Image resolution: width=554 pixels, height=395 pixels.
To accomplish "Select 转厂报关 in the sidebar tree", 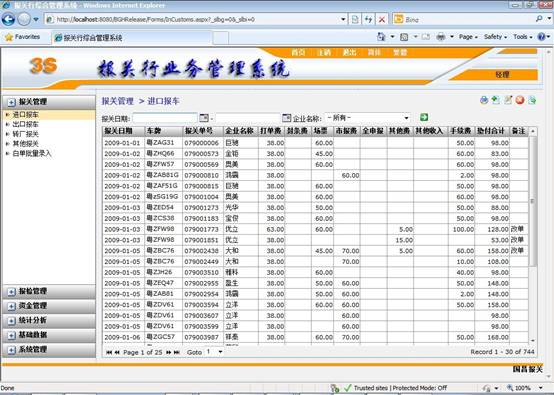I will (25, 134).
